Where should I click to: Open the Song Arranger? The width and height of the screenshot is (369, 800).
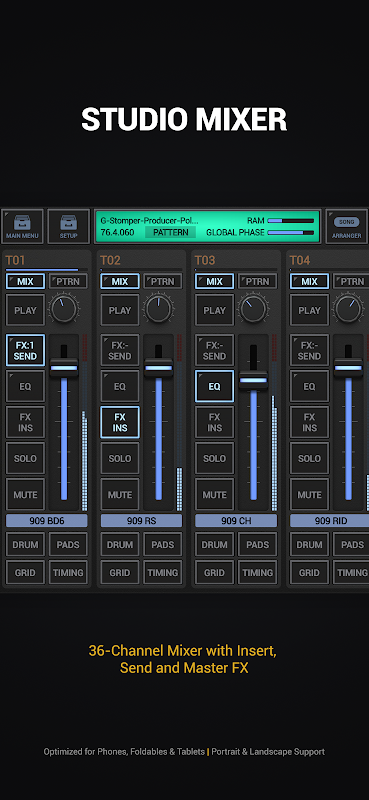347,227
